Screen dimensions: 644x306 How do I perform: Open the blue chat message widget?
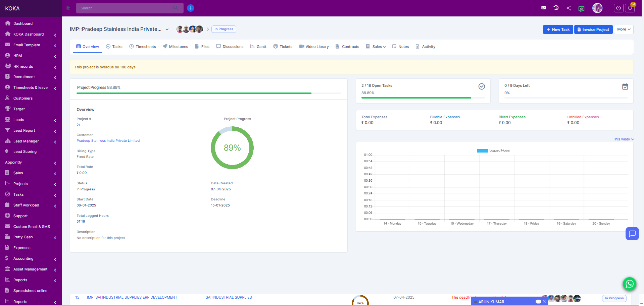632,234
